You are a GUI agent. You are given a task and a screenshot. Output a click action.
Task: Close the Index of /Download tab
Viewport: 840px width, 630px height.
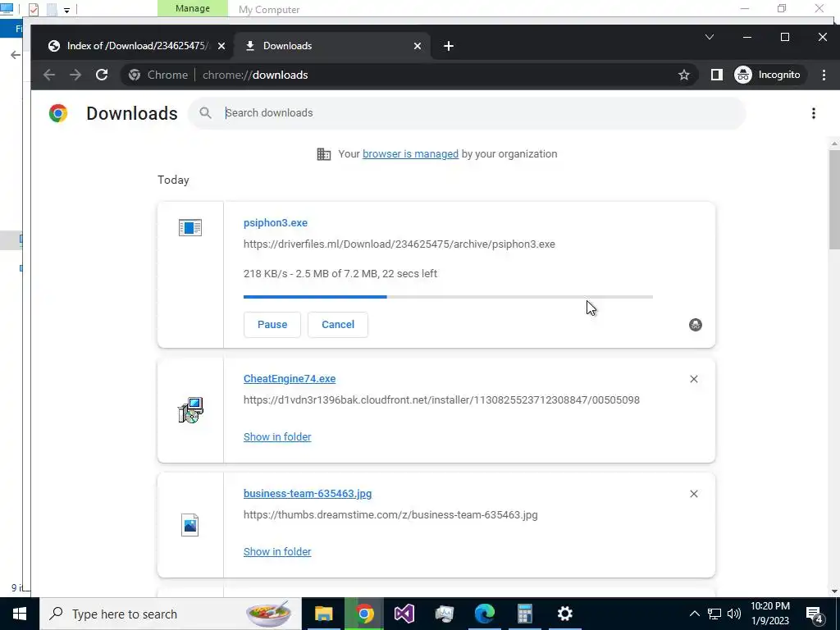click(221, 46)
